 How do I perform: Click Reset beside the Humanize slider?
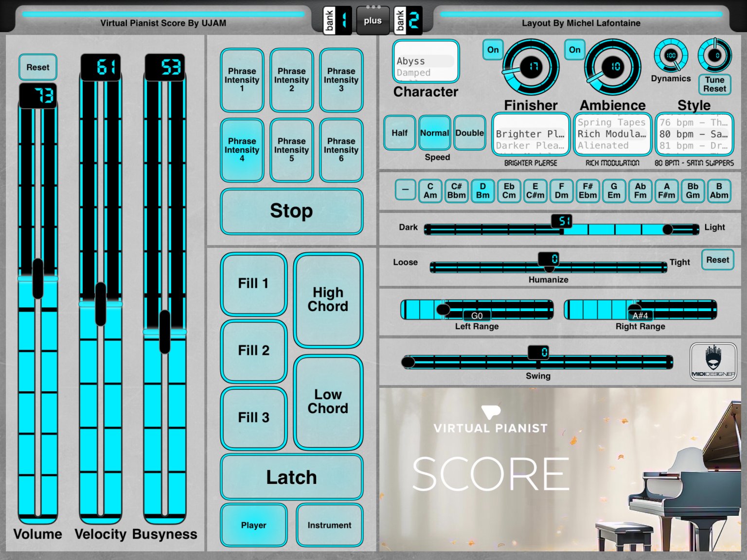point(718,260)
